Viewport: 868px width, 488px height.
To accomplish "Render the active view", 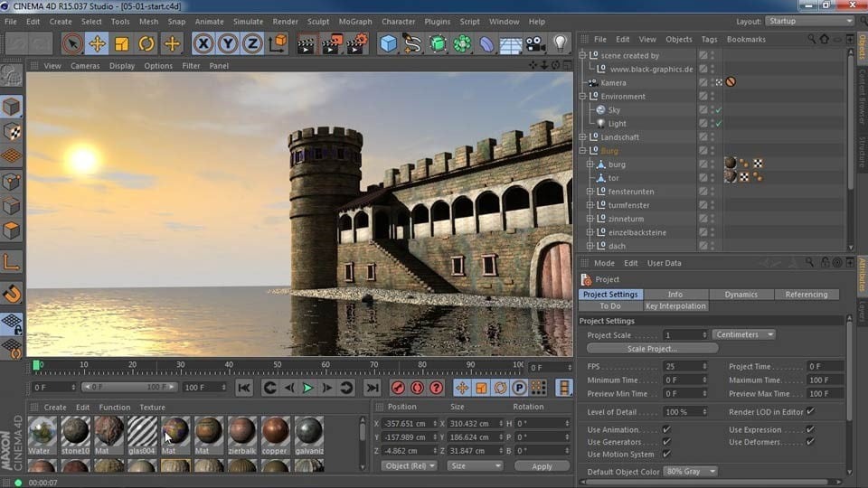I will click(306, 43).
